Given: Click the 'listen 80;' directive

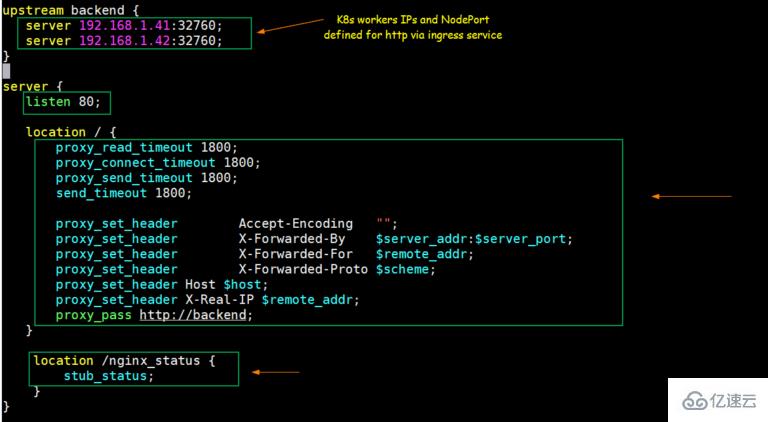Looking at the screenshot, I should pos(63,102).
